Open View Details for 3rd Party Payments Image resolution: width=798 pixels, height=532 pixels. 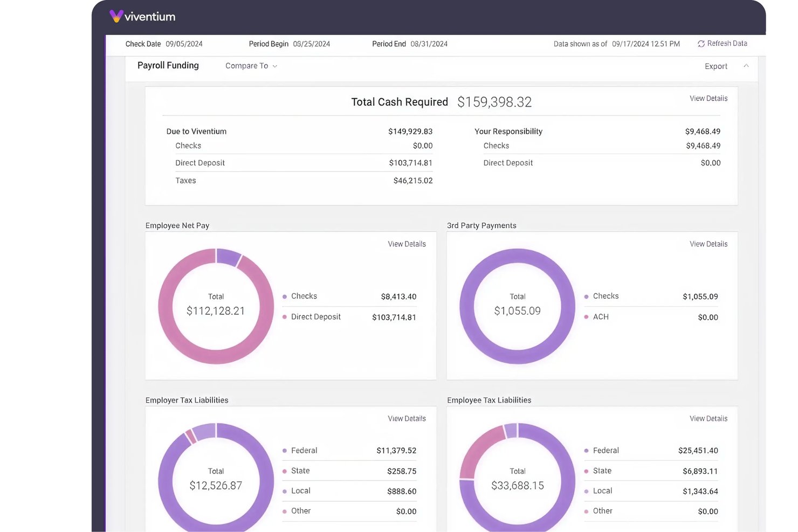click(708, 244)
